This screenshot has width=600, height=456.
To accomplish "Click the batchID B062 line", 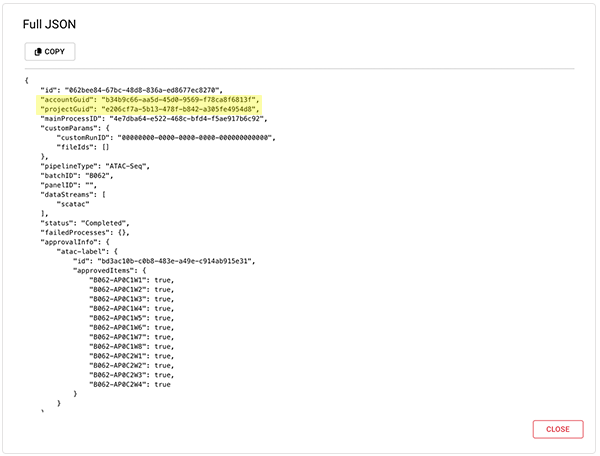I will coord(75,175).
